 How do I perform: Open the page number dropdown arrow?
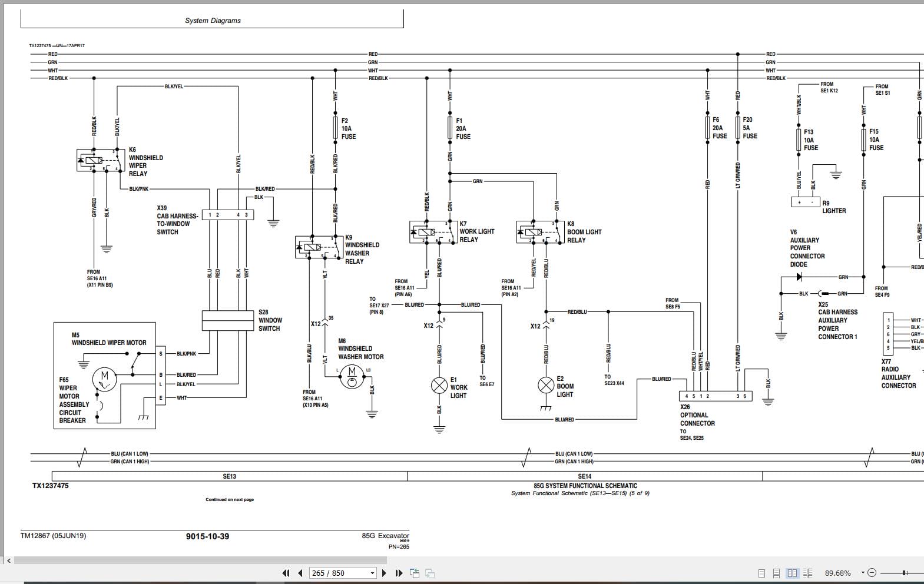point(372,573)
